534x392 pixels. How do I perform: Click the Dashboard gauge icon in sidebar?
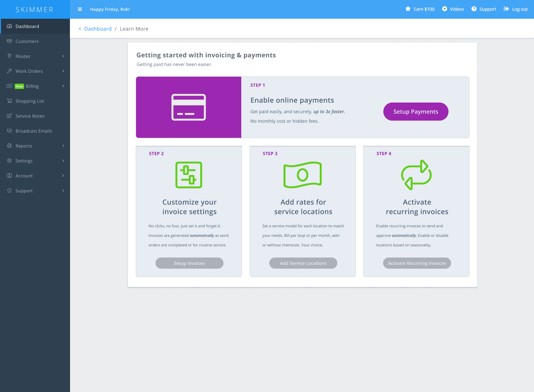coord(10,26)
